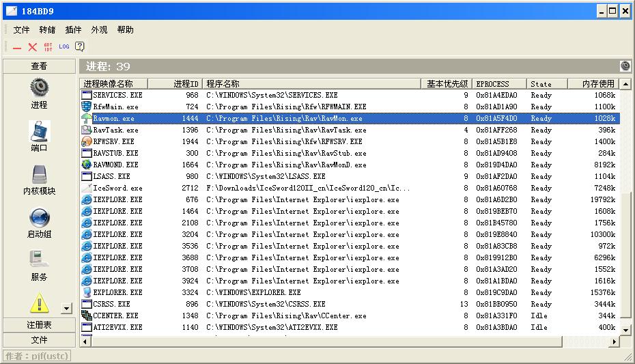Switch to the 查看 sidebar tab

pyautogui.click(x=40, y=66)
